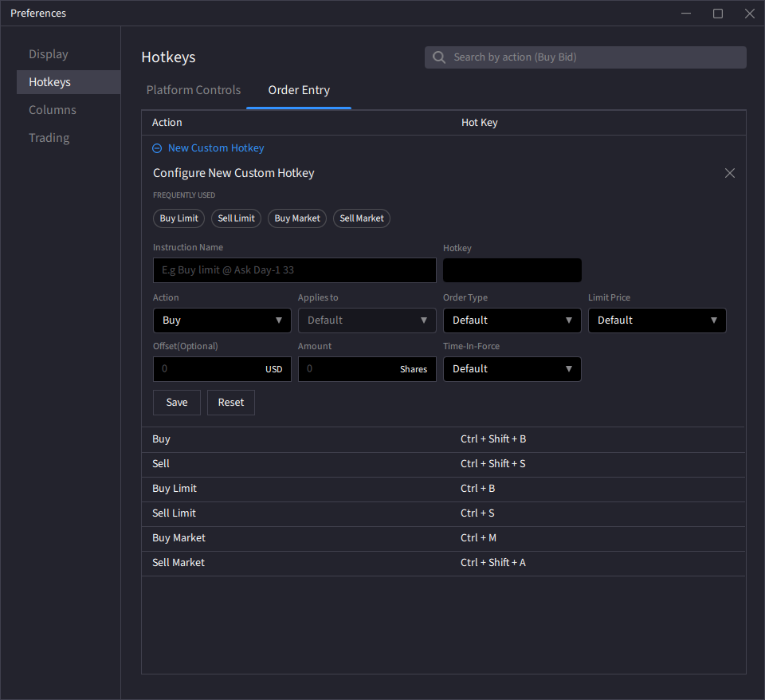Open Display preferences in the sidebar
Image resolution: width=765 pixels, height=700 pixels.
48,54
